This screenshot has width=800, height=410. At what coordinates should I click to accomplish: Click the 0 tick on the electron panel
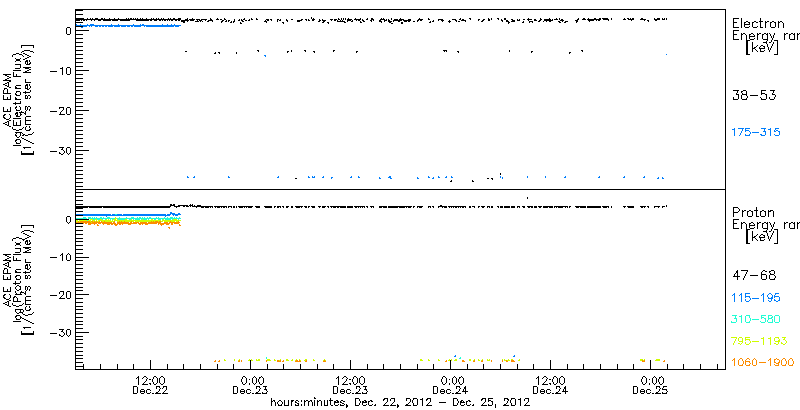66,31
